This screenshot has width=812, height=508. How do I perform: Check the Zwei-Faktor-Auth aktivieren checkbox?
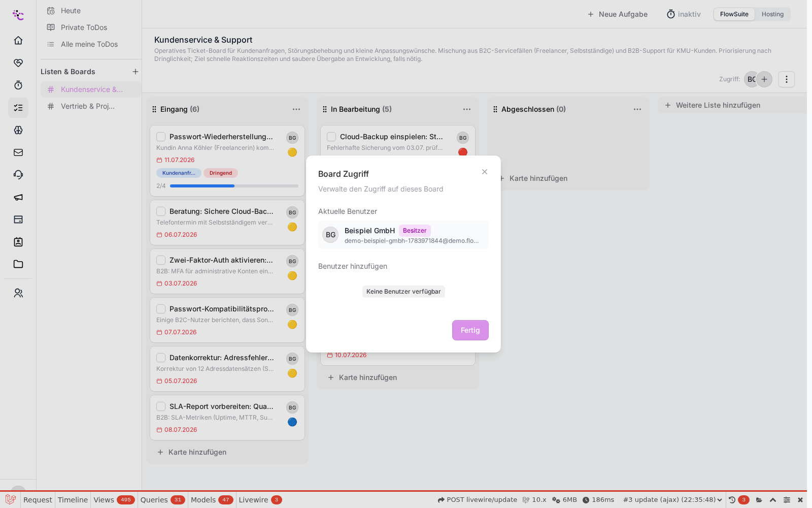161,260
